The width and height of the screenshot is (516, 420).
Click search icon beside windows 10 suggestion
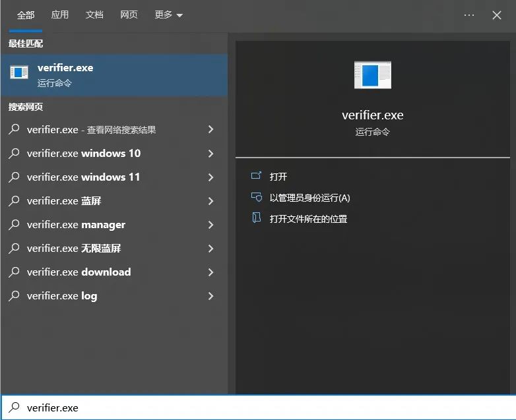(14, 153)
